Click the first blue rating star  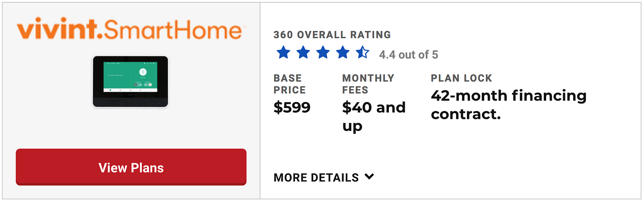click(x=283, y=53)
